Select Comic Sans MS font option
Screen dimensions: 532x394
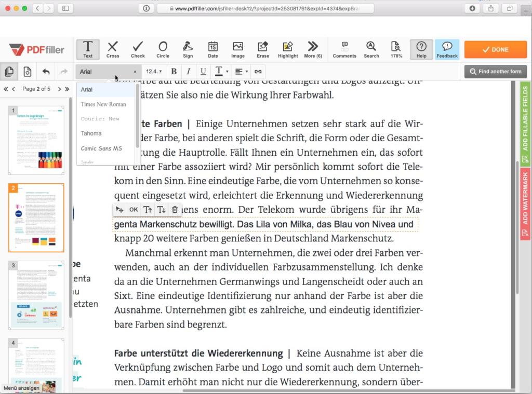pos(101,148)
